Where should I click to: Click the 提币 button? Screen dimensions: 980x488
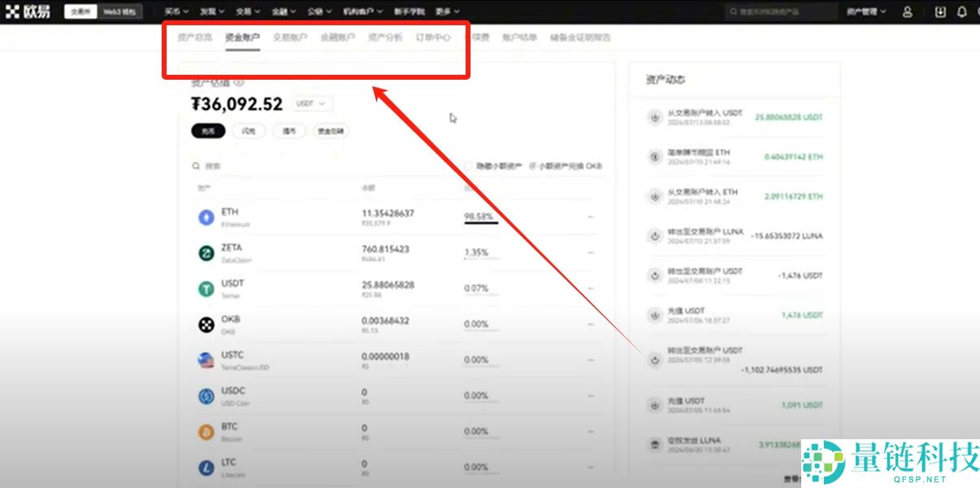coord(289,131)
